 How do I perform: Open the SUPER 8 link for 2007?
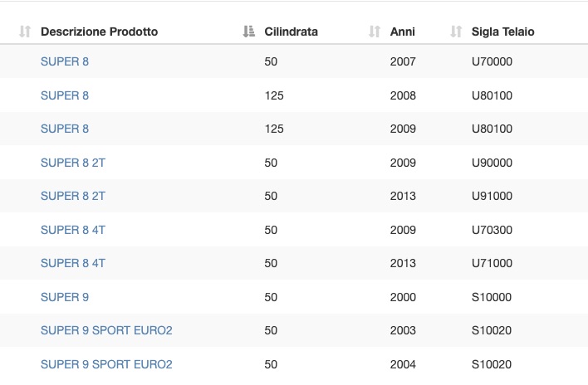[x=65, y=61]
